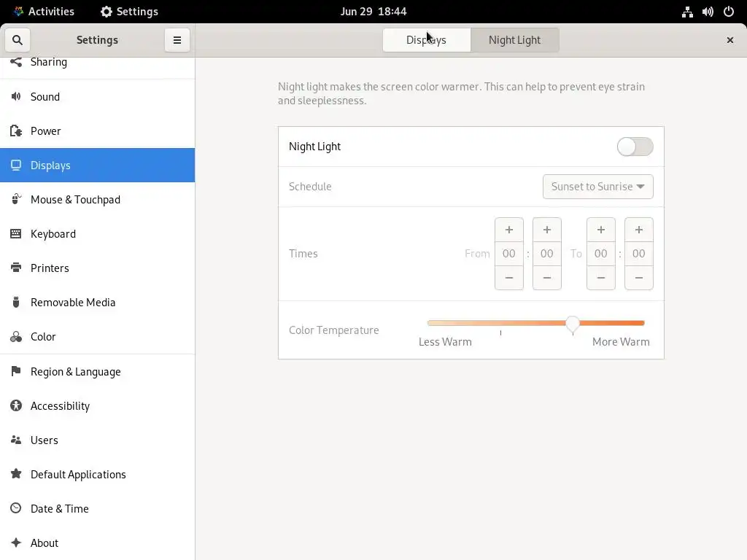Viewport: 747px width, 560px height.
Task: Increase the To minutes value
Action: point(639,230)
